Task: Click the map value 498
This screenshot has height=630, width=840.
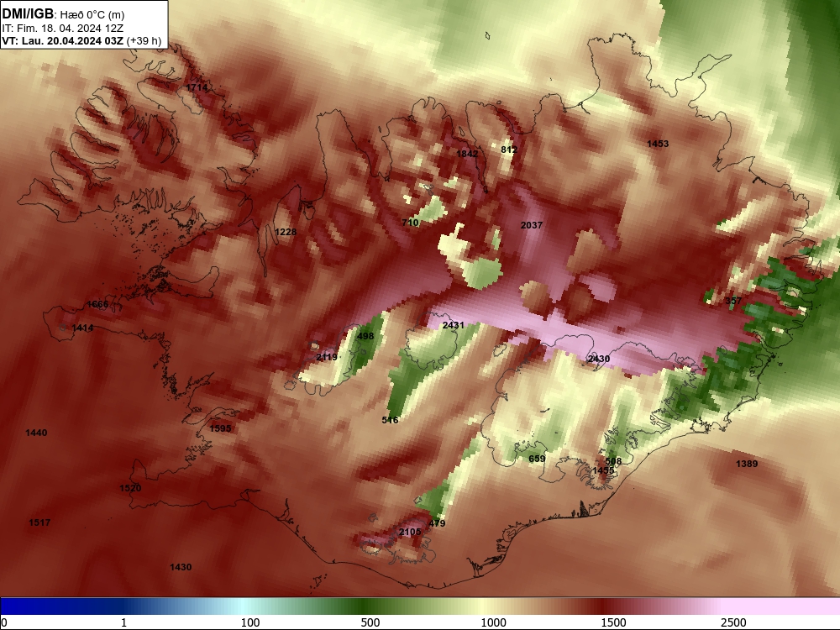Action: [x=365, y=337]
